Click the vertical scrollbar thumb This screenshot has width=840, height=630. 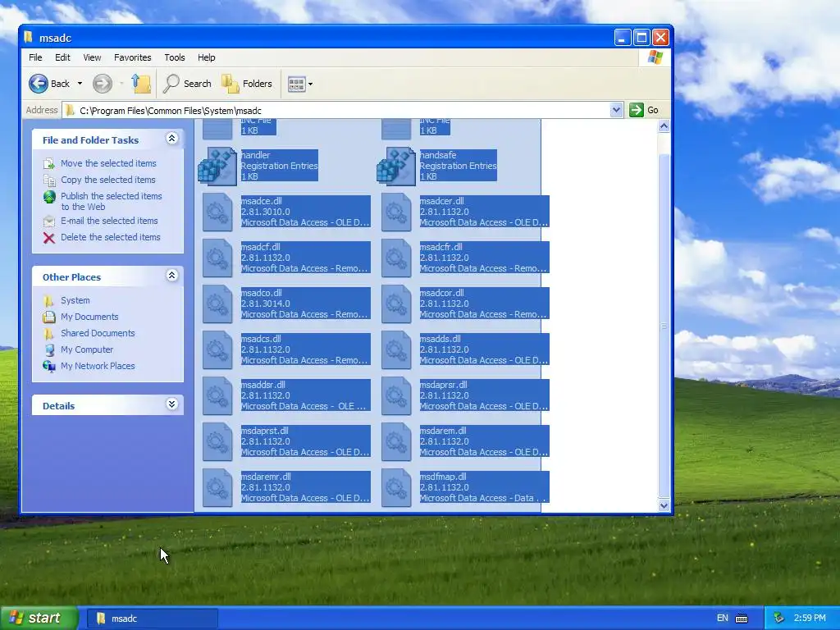(664, 326)
